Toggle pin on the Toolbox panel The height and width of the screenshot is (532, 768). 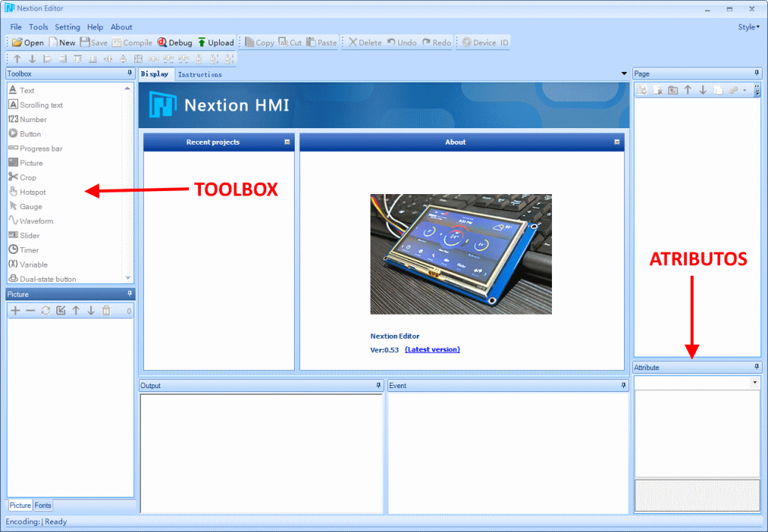pos(130,73)
